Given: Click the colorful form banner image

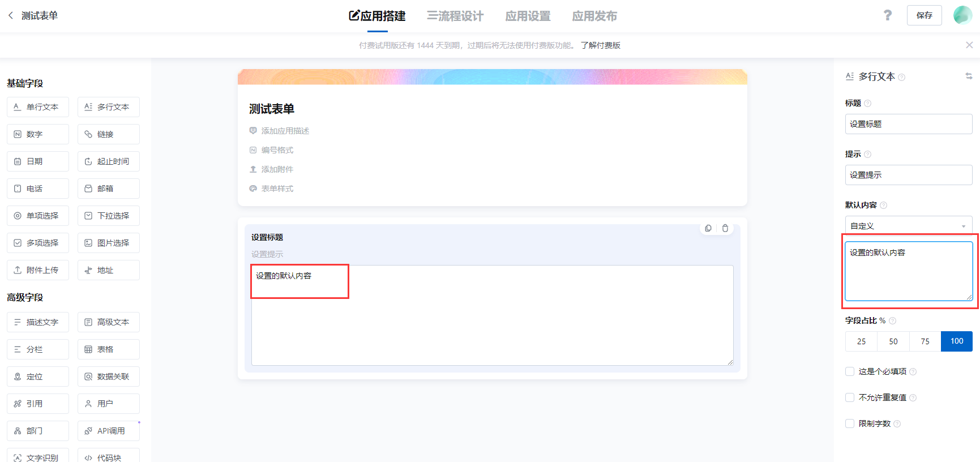Looking at the screenshot, I should [x=493, y=77].
